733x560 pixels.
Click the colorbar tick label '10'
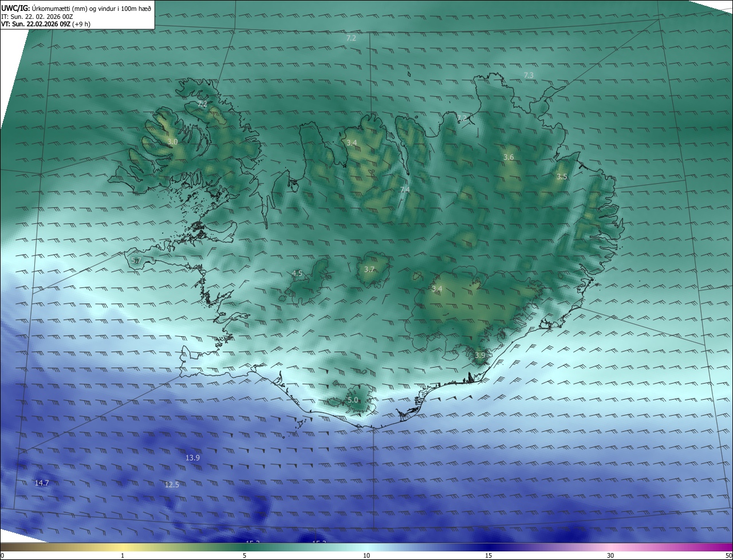coord(366,555)
